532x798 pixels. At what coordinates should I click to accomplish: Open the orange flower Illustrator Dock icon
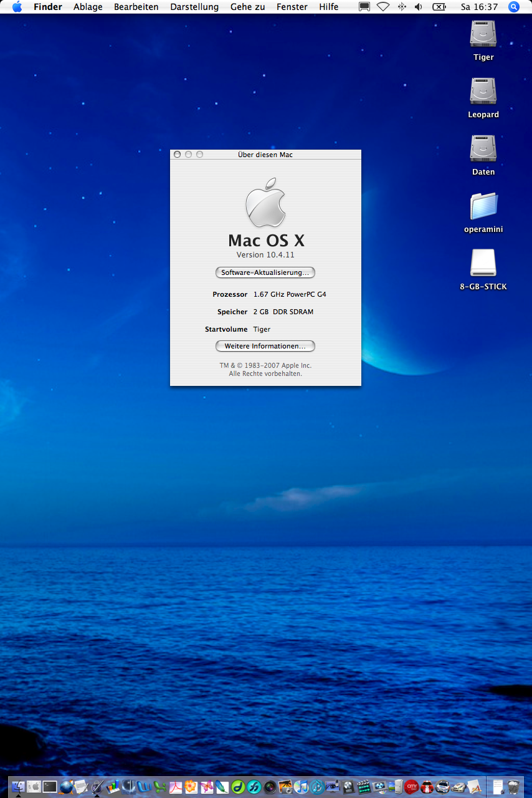[x=191, y=786]
